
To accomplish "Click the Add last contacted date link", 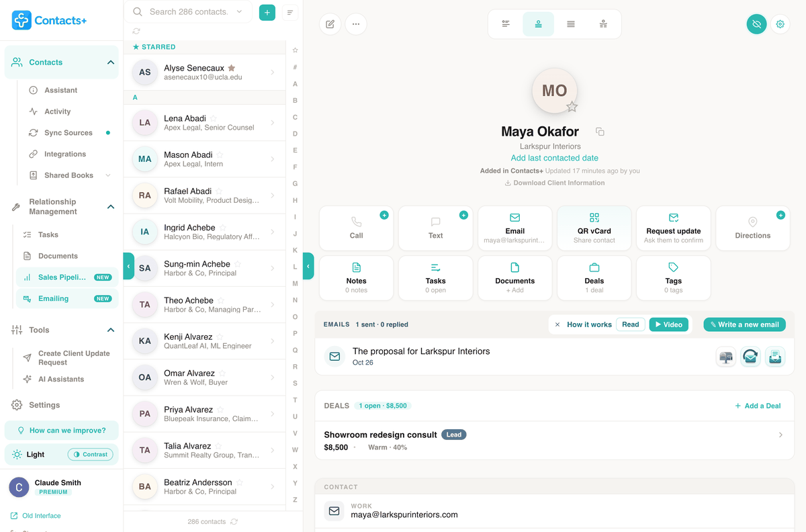I will tap(555, 158).
